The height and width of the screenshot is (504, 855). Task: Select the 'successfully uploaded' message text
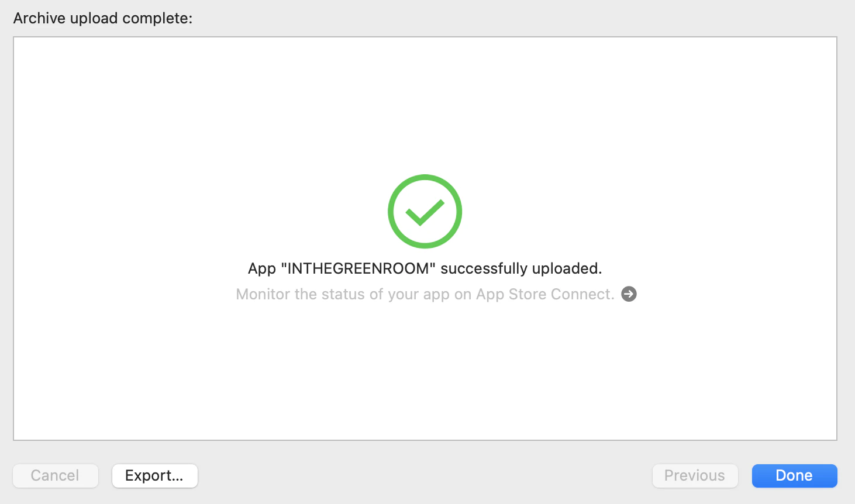pos(425,268)
